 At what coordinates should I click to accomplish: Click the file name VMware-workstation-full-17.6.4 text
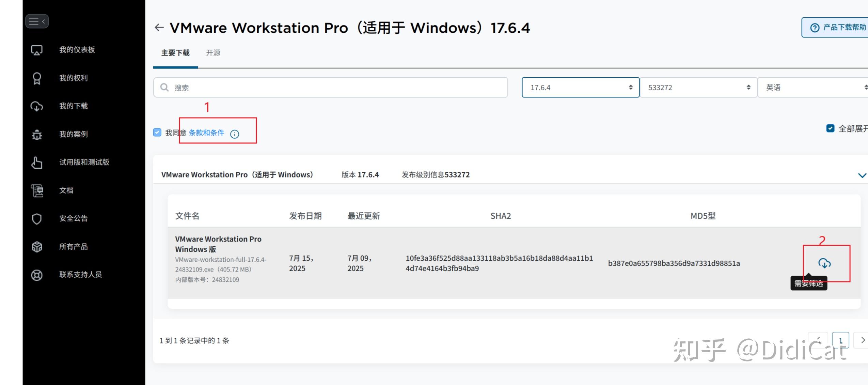click(221, 264)
